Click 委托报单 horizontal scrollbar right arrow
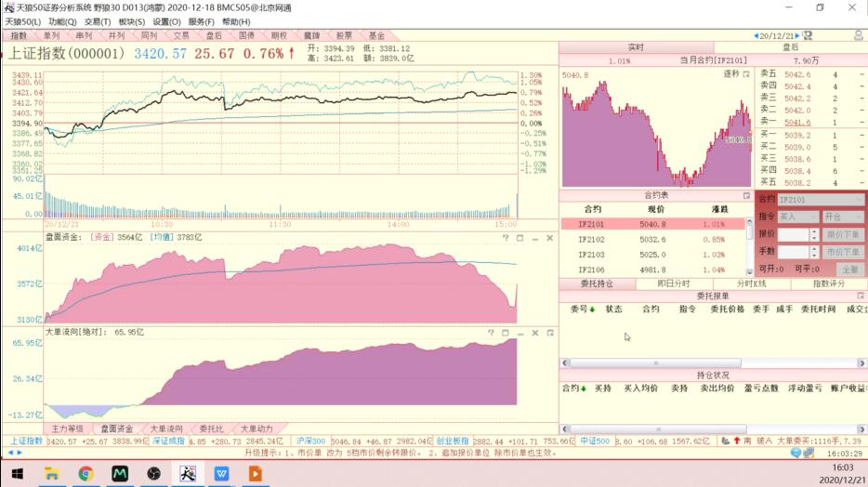Screen dimensions: 868x487 861,363
